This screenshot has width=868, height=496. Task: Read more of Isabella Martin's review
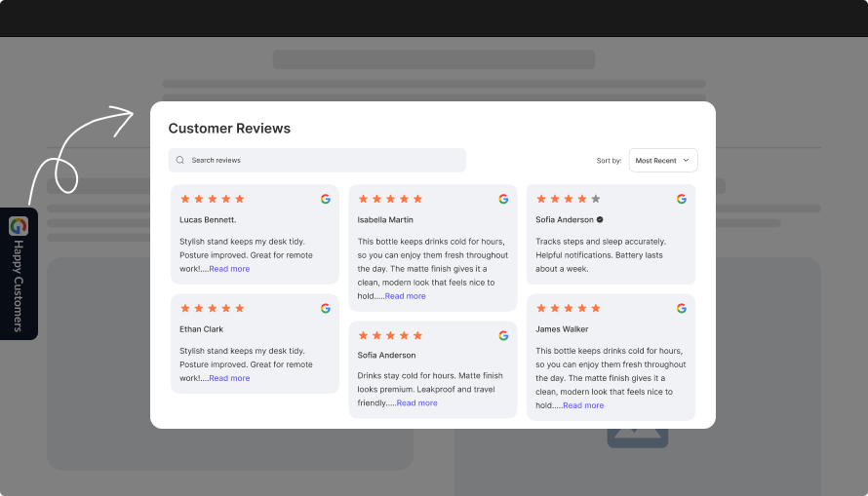405,296
